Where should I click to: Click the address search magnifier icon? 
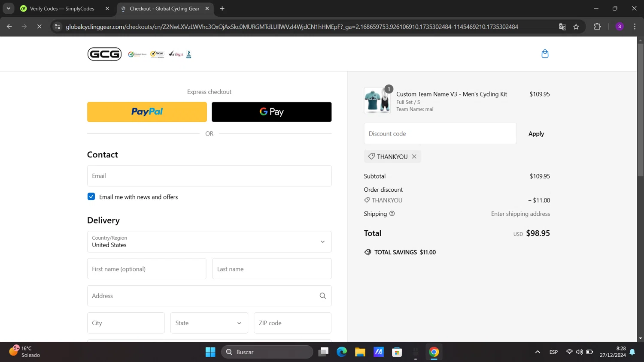coord(323,296)
